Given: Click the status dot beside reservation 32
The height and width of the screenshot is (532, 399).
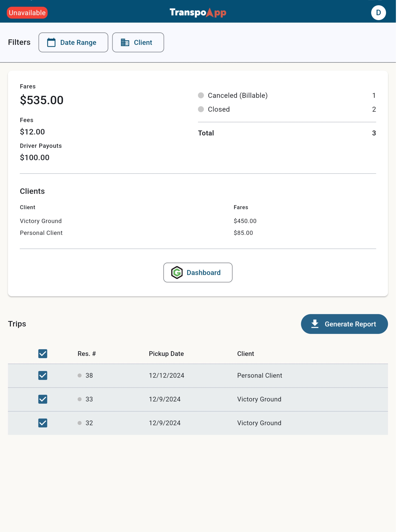Looking at the screenshot, I should pos(80,423).
